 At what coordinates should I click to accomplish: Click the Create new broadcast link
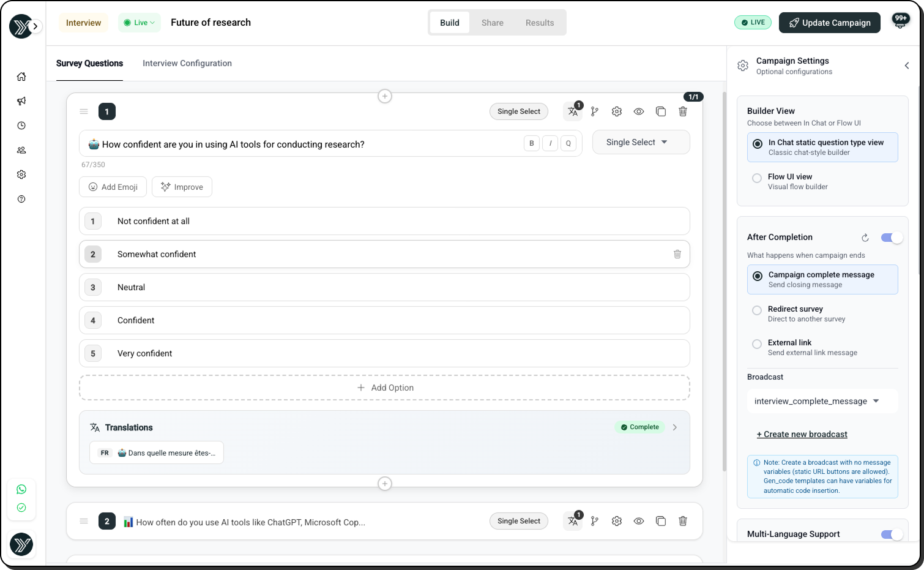(x=802, y=434)
